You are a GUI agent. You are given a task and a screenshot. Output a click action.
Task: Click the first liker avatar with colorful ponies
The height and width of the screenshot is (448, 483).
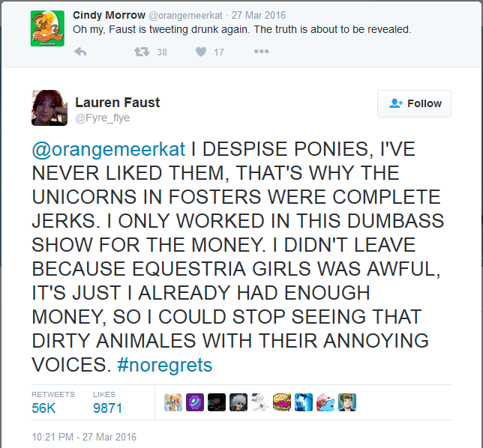[173, 402]
